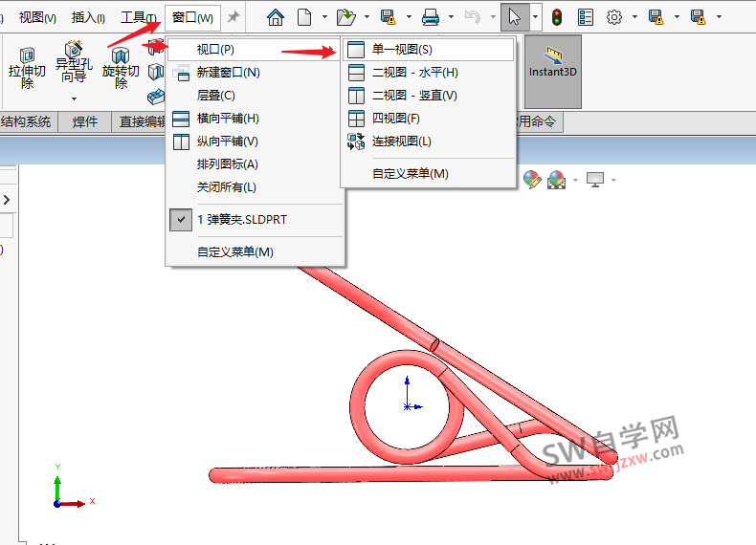Switch to the 直接编辑 tab
756x545 pixels.
pyautogui.click(x=141, y=121)
